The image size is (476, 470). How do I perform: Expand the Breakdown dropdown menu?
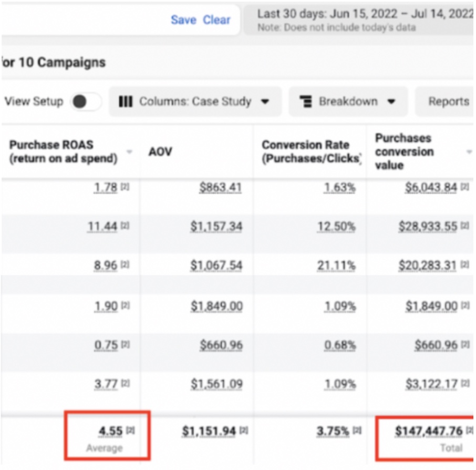coord(348,101)
